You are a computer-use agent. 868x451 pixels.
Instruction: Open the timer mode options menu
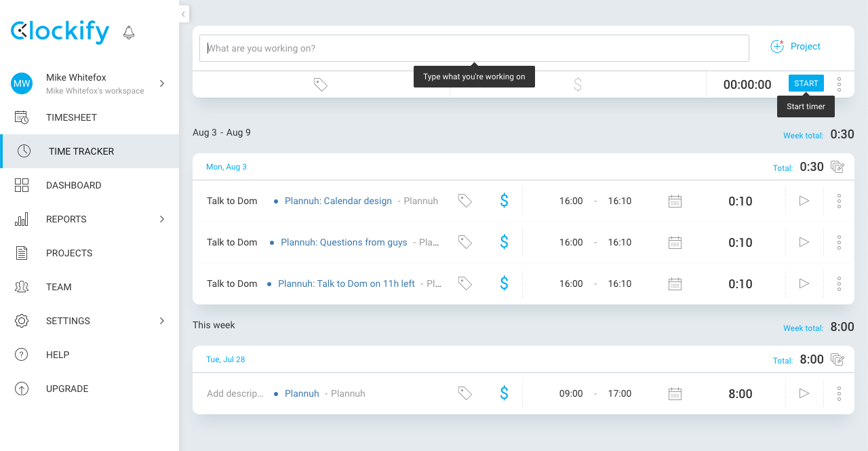click(x=839, y=84)
